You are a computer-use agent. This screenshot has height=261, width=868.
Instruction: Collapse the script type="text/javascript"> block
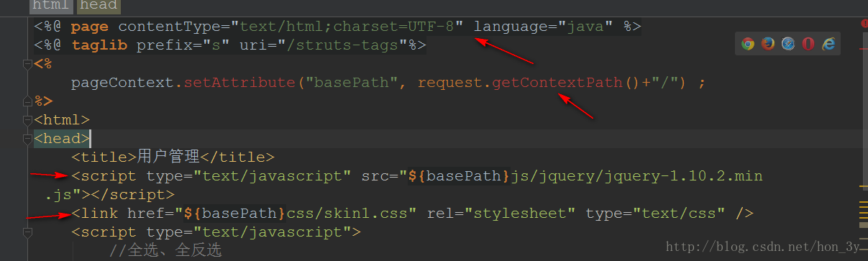click(27, 232)
